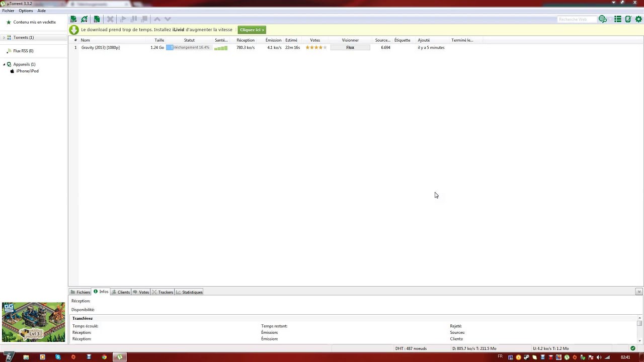
Task: Click the Téléchargement 16.4% progress bar
Action: click(x=188, y=47)
